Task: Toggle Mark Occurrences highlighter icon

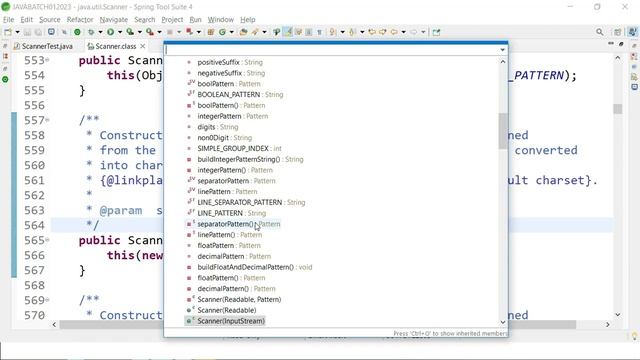Action: pyautogui.click(x=288, y=32)
